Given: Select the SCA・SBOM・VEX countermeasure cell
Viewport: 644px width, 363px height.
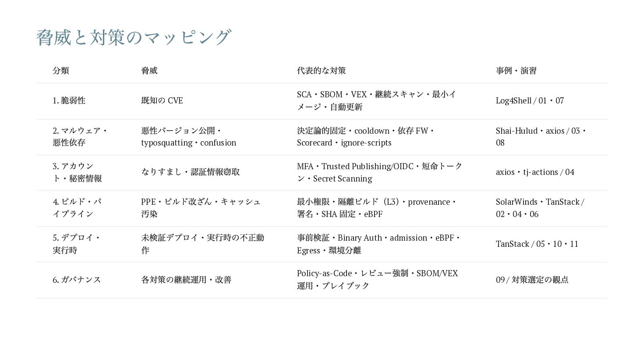Looking at the screenshot, I should (x=377, y=100).
